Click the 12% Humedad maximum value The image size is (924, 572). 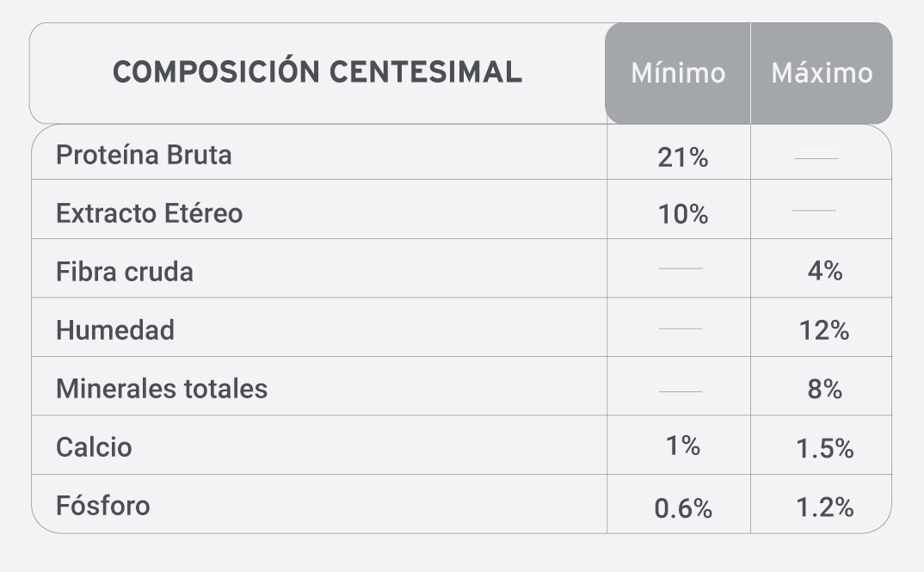click(x=824, y=330)
